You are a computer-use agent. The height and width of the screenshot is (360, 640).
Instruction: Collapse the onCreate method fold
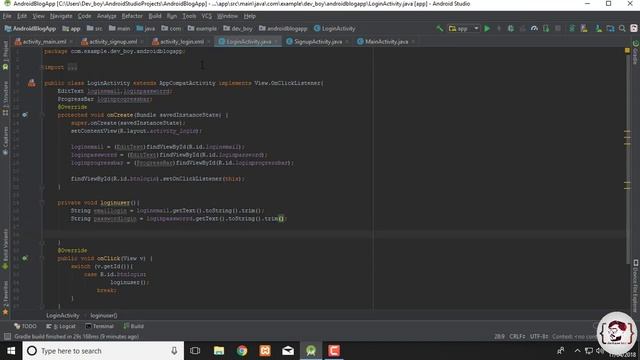(42, 115)
